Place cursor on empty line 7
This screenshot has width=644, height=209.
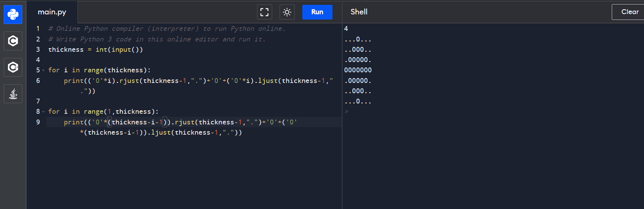pos(137,101)
